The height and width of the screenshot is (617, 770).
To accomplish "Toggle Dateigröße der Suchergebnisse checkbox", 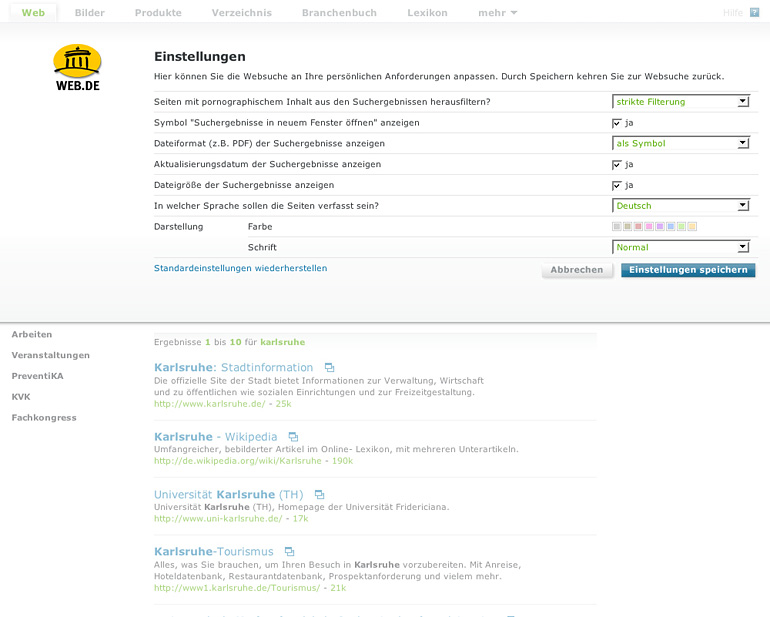I will (x=617, y=185).
